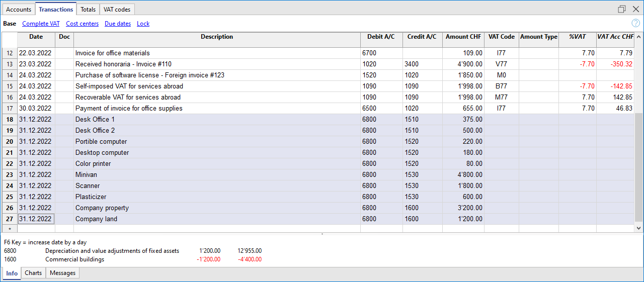The height and width of the screenshot is (282, 644).
Task: Select the Lock view link
Action: (143, 24)
